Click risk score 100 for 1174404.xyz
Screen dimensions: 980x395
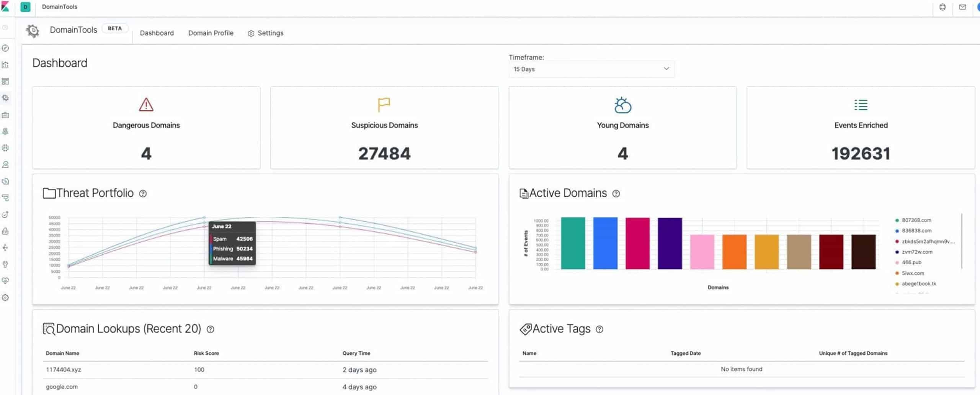click(x=199, y=370)
